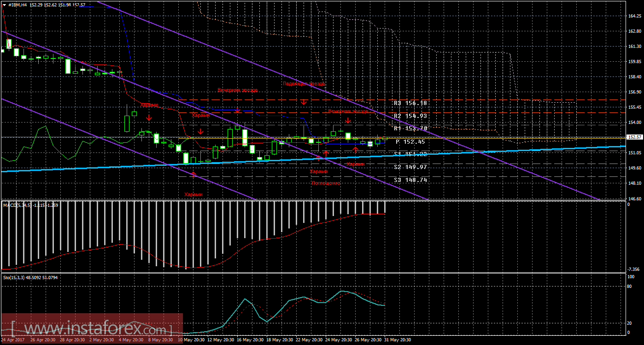Click the S3 148.74 support label
This screenshot has height=345, width=644.
410,180
